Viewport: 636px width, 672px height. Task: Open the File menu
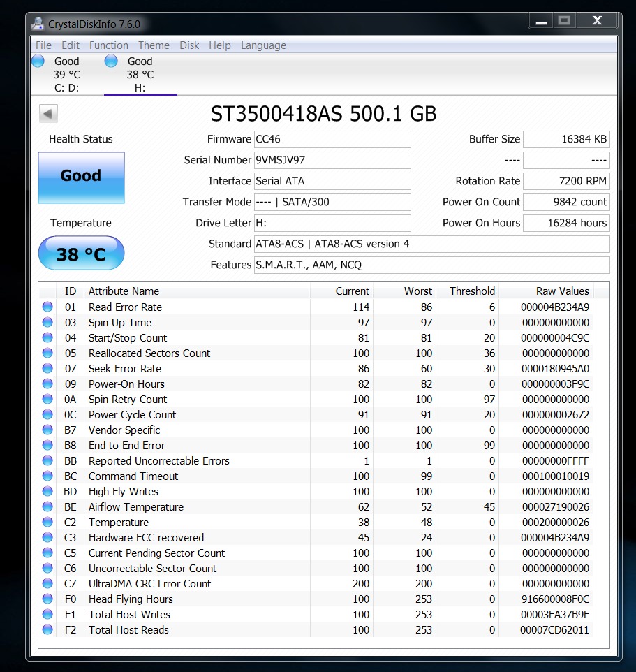click(x=43, y=45)
